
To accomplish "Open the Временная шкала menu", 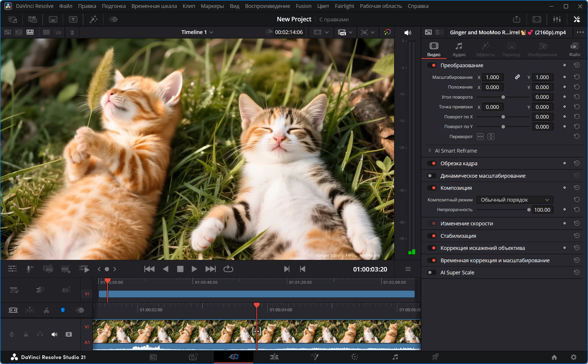I will click(x=154, y=6).
